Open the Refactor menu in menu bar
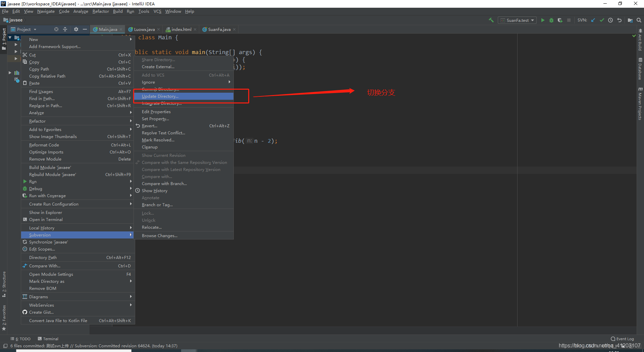644x352 pixels. (x=101, y=11)
